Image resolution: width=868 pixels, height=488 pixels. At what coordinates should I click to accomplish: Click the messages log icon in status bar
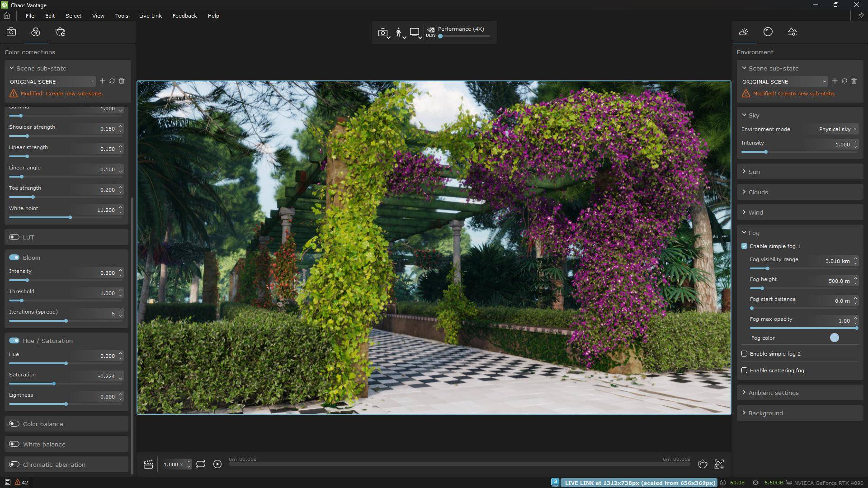(7, 483)
